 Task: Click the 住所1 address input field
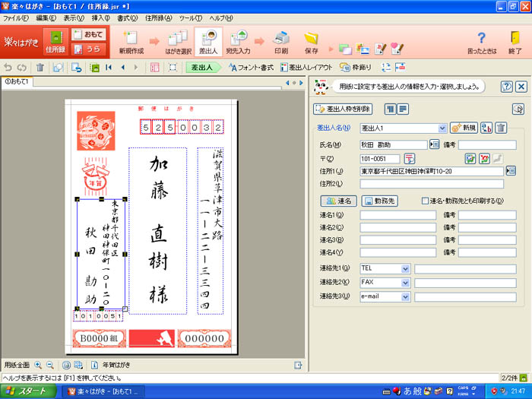coord(431,171)
